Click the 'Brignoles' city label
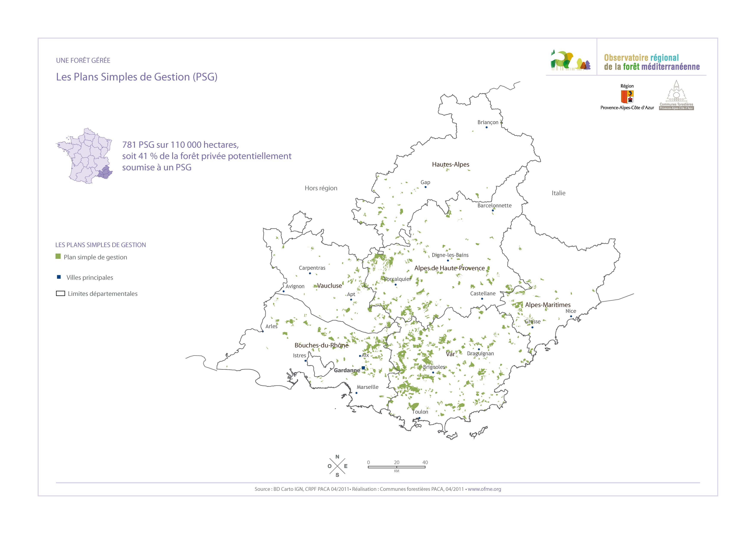The width and height of the screenshot is (756, 534). (x=434, y=367)
